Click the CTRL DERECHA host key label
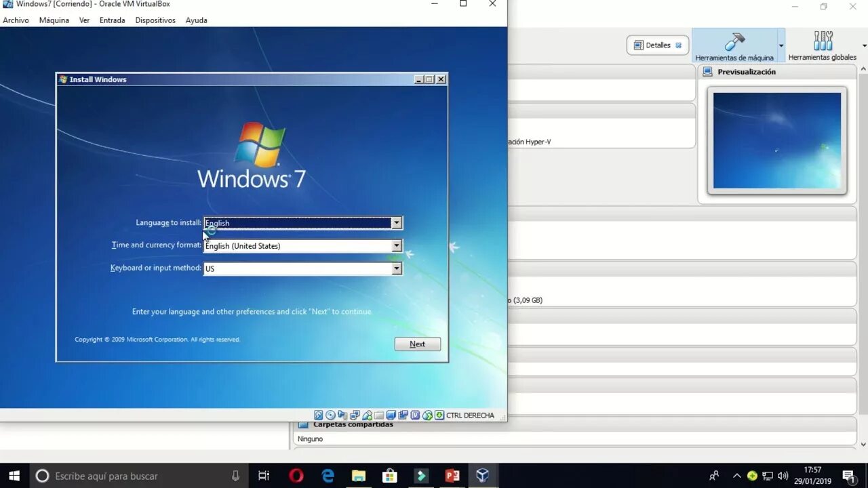 [x=470, y=415]
